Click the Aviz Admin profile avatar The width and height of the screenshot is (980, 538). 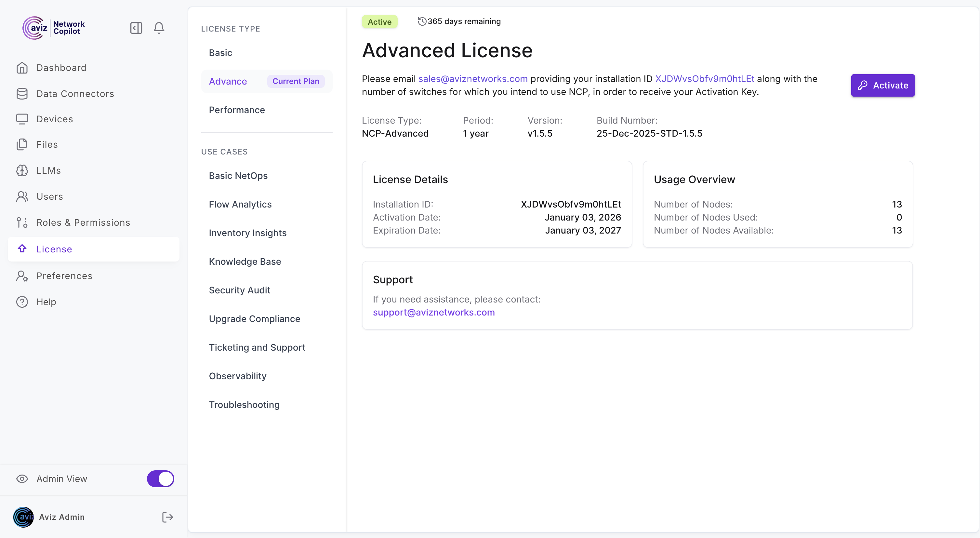[x=23, y=517]
